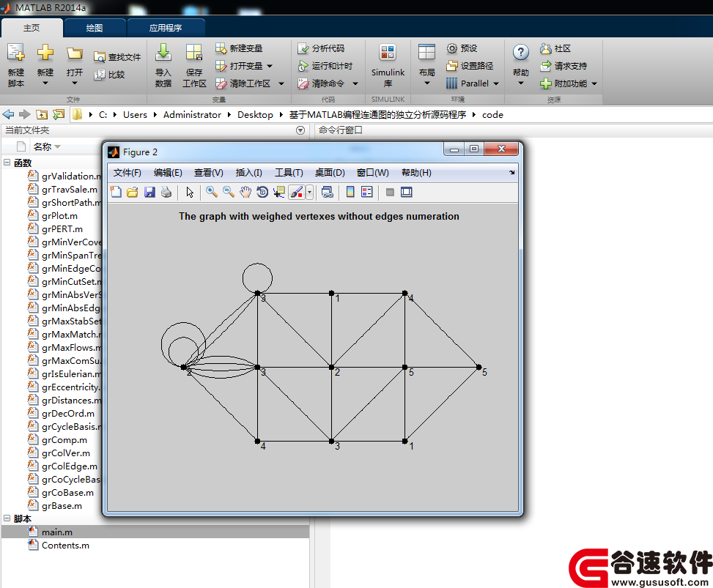Open Preferences (预设)
The width and height of the screenshot is (713, 588).
[x=462, y=48]
